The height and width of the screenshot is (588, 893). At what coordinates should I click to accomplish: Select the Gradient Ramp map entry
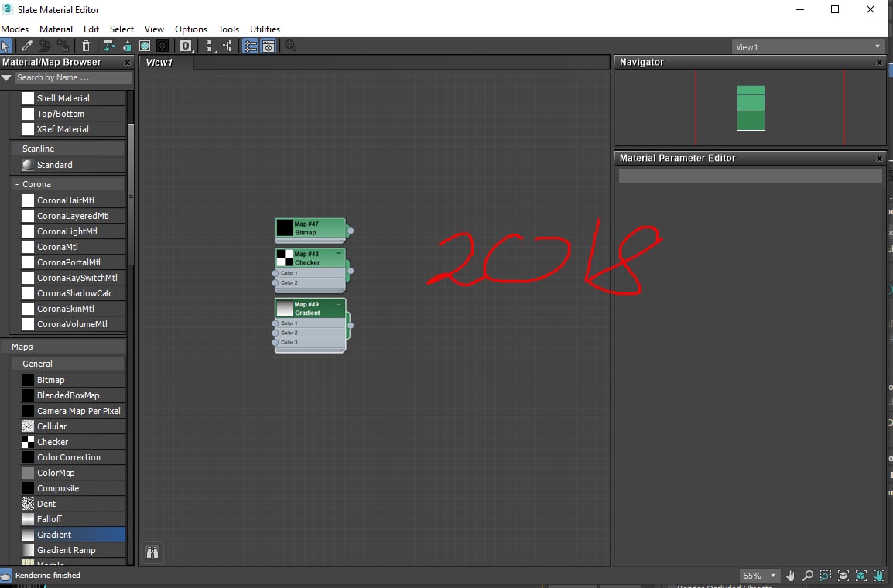coord(73,550)
